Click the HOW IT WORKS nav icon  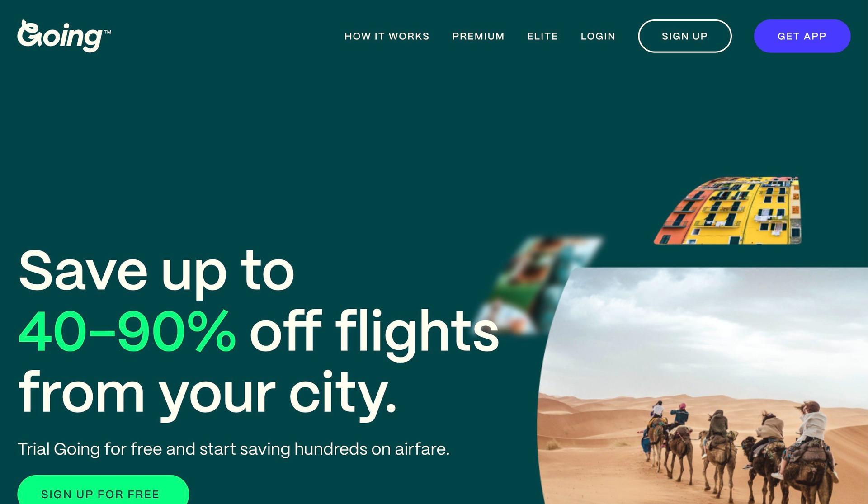coord(387,36)
